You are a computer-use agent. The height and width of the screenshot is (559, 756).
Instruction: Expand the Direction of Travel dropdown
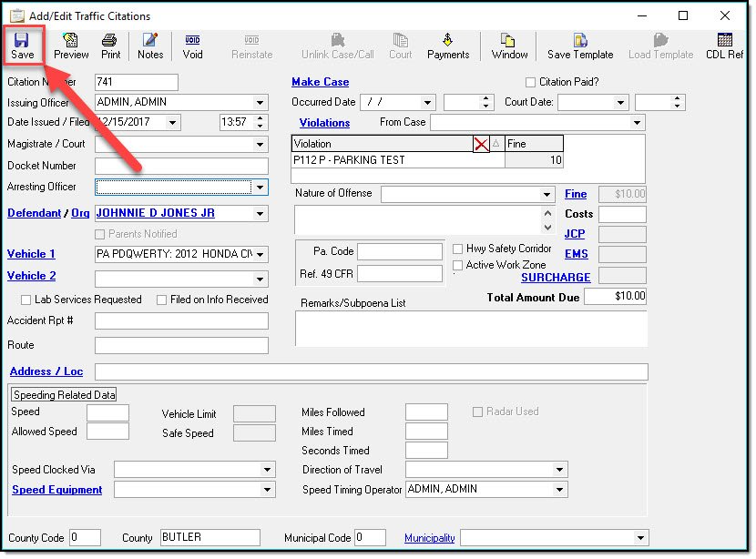558,470
